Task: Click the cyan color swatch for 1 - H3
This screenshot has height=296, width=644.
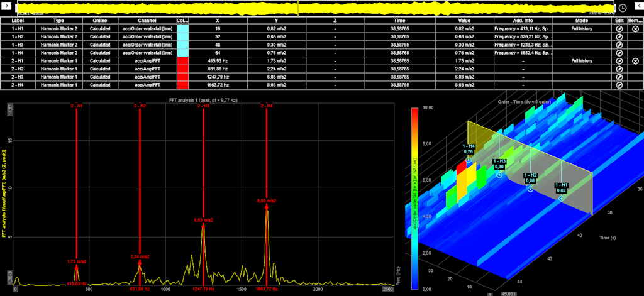Action: click(x=183, y=45)
